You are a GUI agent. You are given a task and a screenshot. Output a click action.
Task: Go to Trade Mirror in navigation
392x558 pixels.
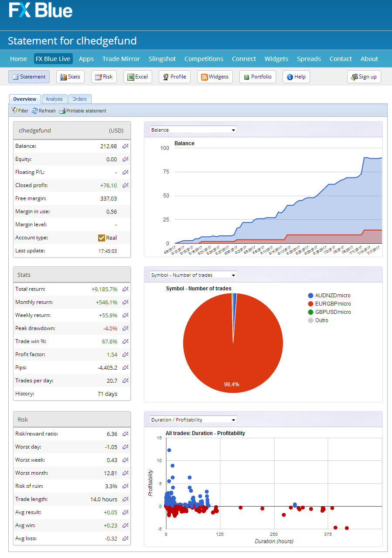(121, 59)
